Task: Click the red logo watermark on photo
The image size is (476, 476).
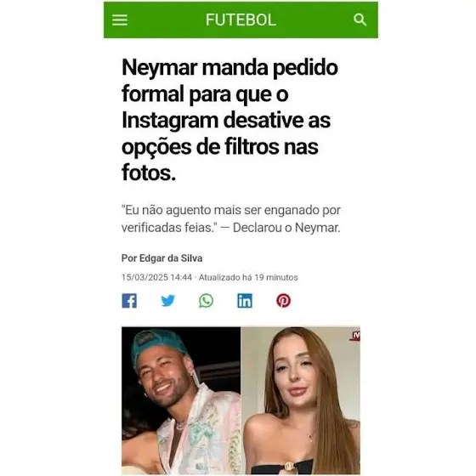Action: tap(355, 336)
